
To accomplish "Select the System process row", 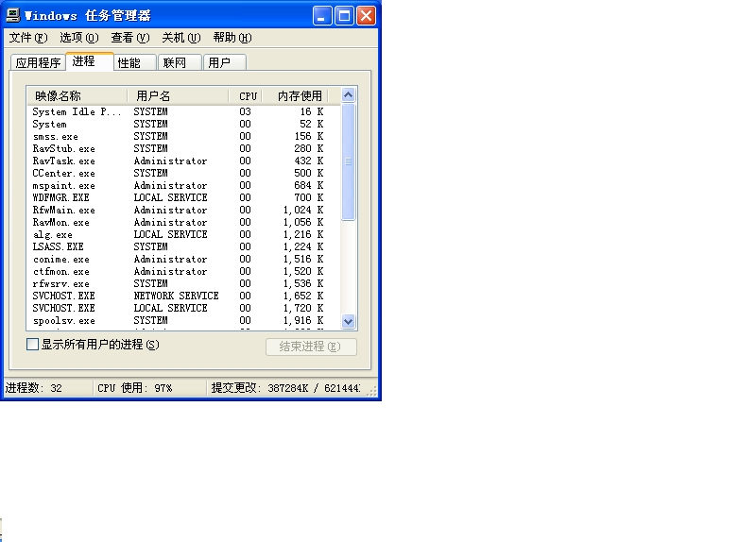I will coord(183,125).
